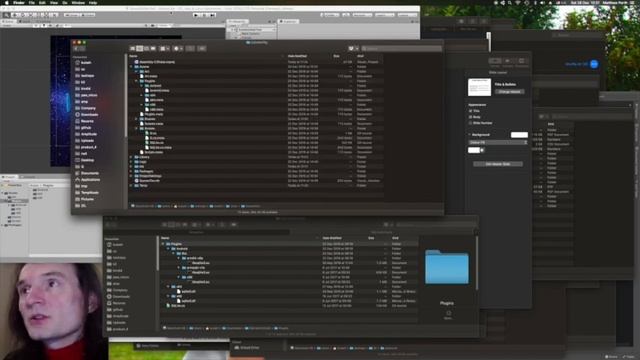Click the Share button in upper Finder toolbar
Image resolution: width=640 pixels, height=360 pixels.
(x=190, y=49)
